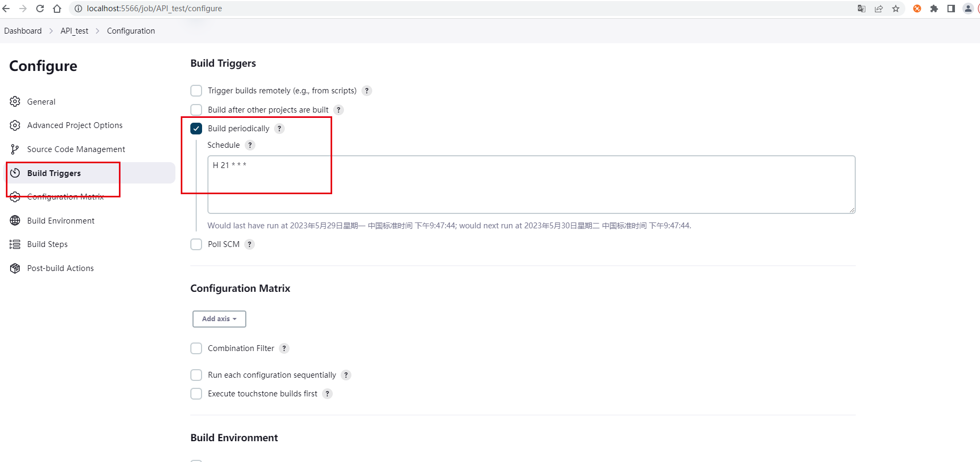The height and width of the screenshot is (462, 980).
Task: Go to browser home icon
Action: coord(57,9)
